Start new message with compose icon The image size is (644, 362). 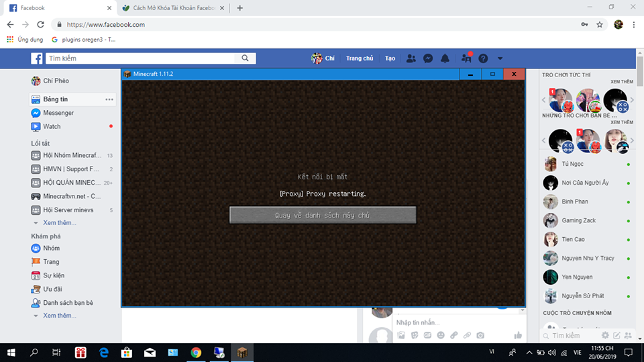616,336
